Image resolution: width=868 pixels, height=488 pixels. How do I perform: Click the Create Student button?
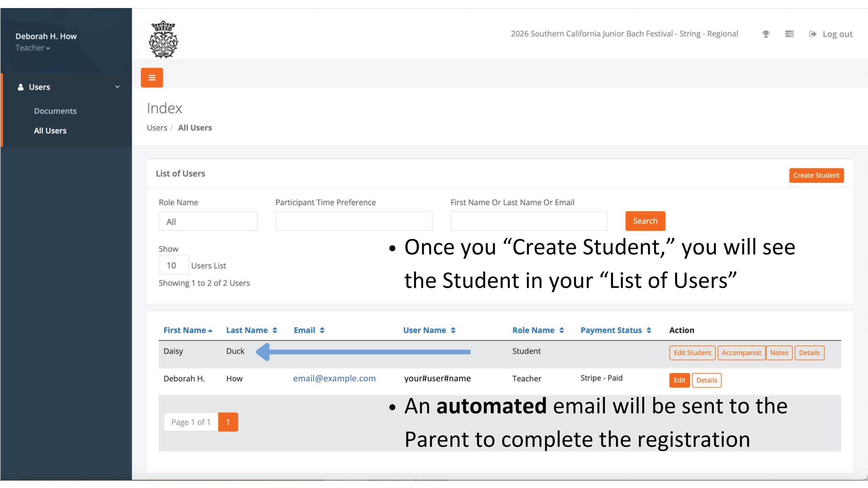(x=816, y=175)
